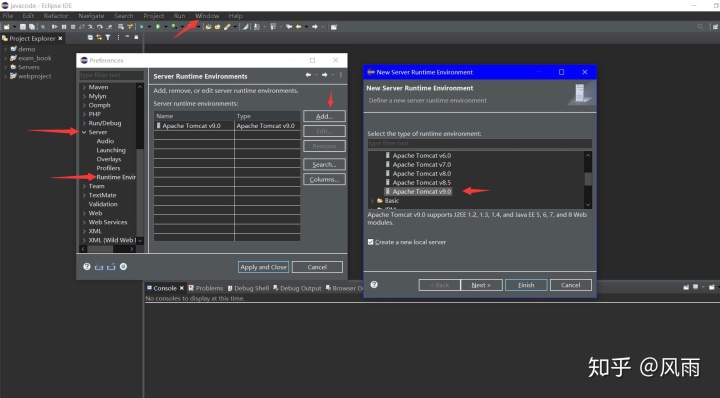This screenshot has height=398, width=720.
Task: Switch to the Problems tab
Action: click(x=205, y=288)
